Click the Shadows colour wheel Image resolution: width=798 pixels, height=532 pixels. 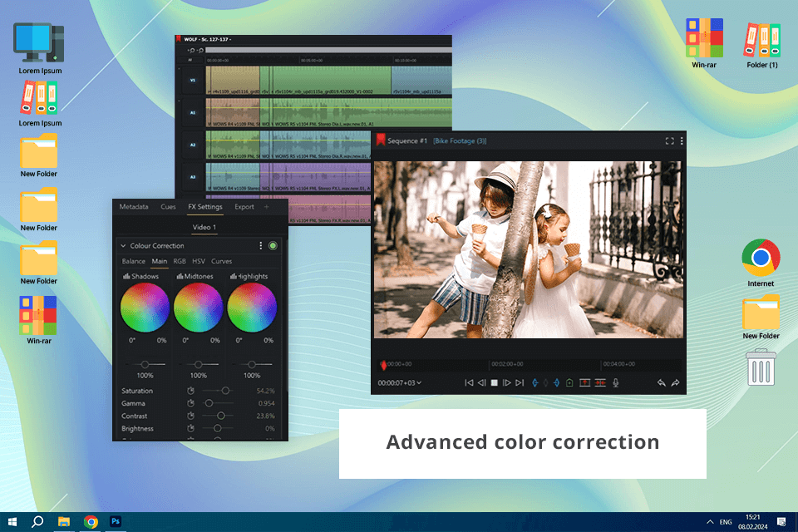145,308
